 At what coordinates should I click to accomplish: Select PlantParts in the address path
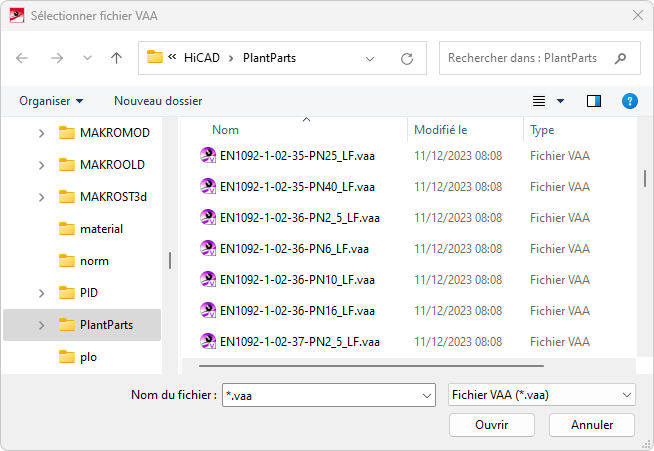point(269,58)
